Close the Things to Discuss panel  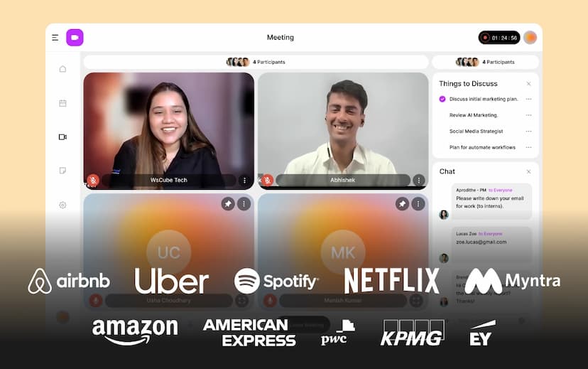(x=528, y=84)
